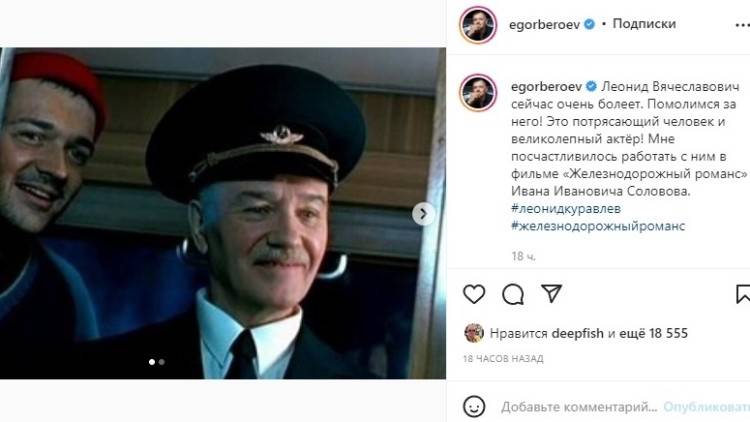Select second carousel dot indicator
The height and width of the screenshot is (422, 750).
click(162, 362)
